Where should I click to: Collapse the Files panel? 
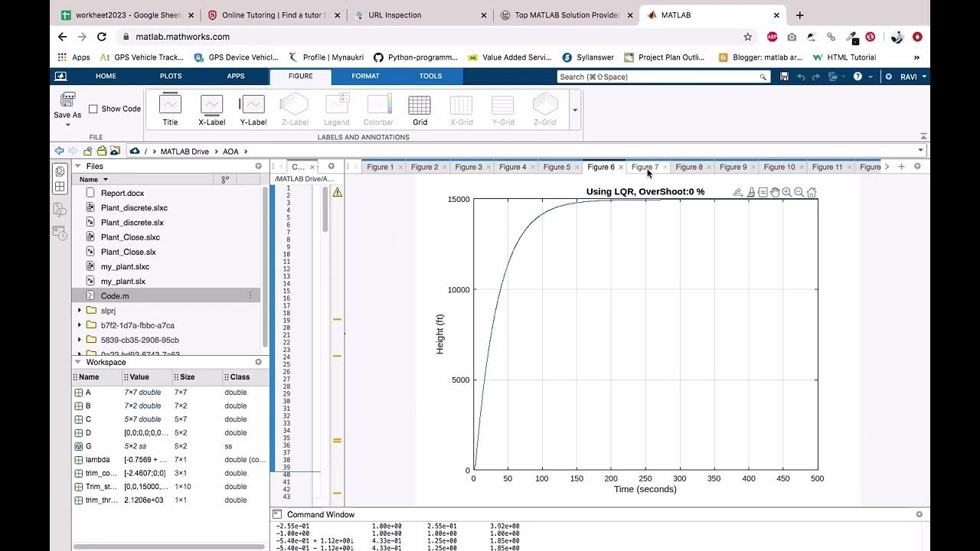pos(77,166)
